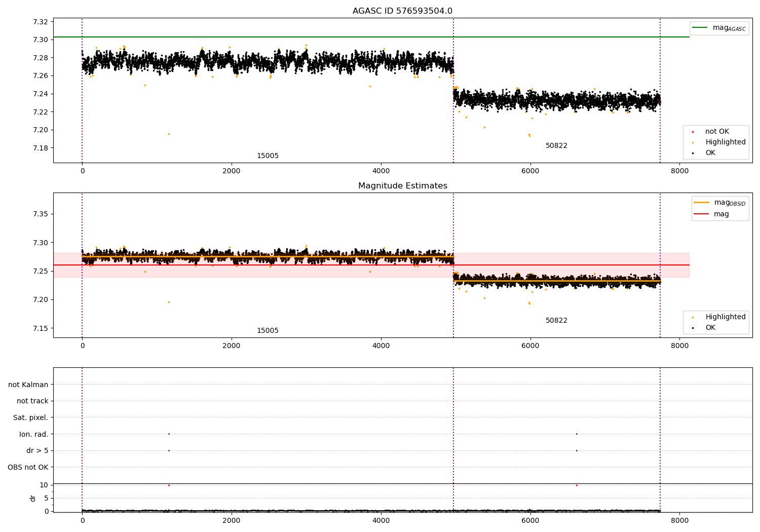Screen dimensions: 760x532
Task: Click dr axis tick label 5
Action: 46,498
